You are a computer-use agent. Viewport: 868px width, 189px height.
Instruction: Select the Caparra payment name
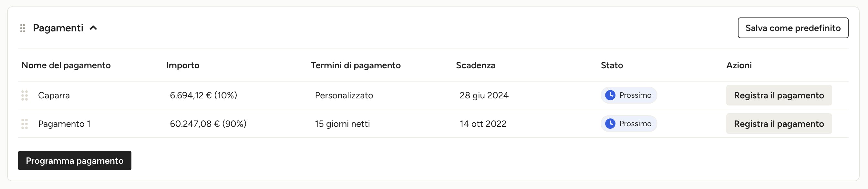54,95
